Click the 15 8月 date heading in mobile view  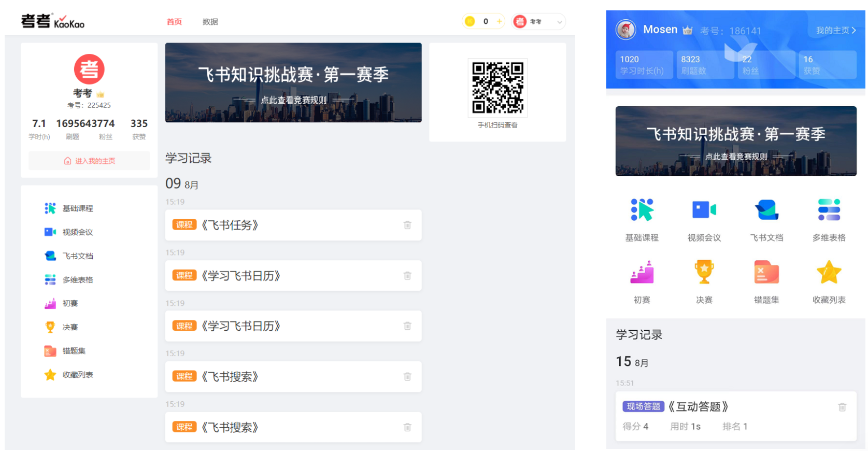632,361
